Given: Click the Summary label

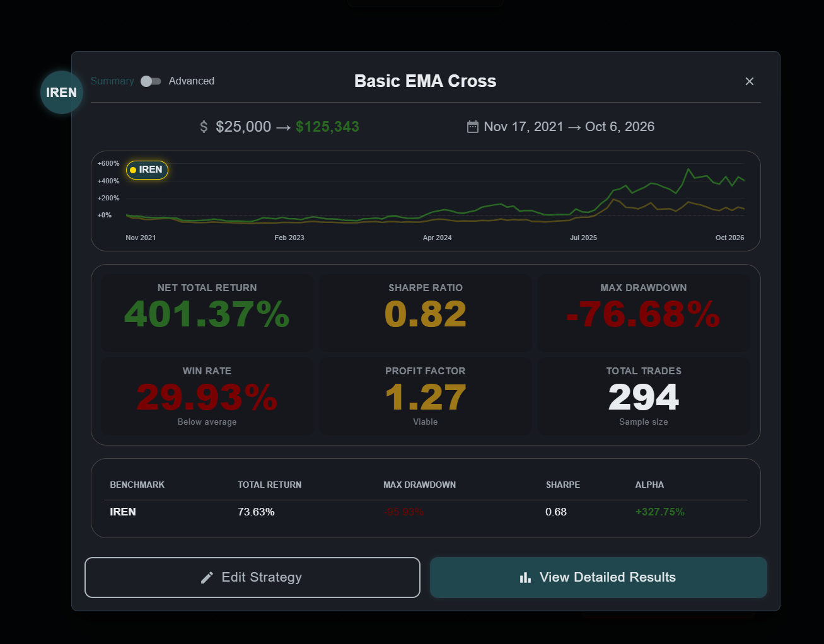Looking at the screenshot, I should [x=112, y=81].
